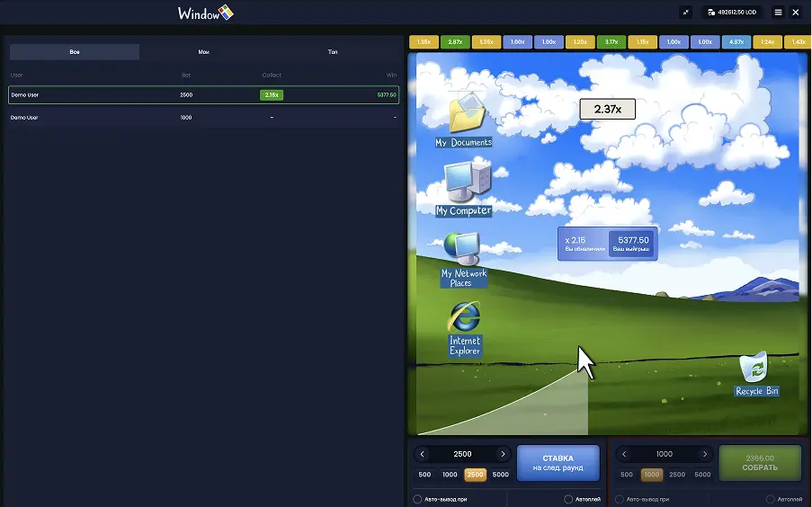The height and width of the screenshot is (507, 812).
Task: Click the User column header
Action: click(x=16, y=76)
